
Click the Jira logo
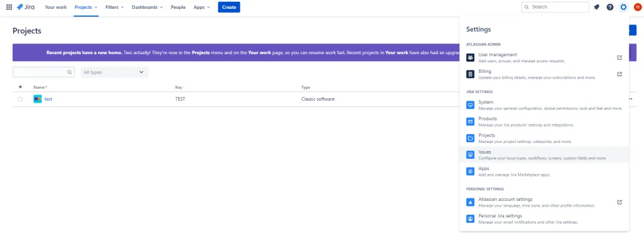[x=25, y=7]
